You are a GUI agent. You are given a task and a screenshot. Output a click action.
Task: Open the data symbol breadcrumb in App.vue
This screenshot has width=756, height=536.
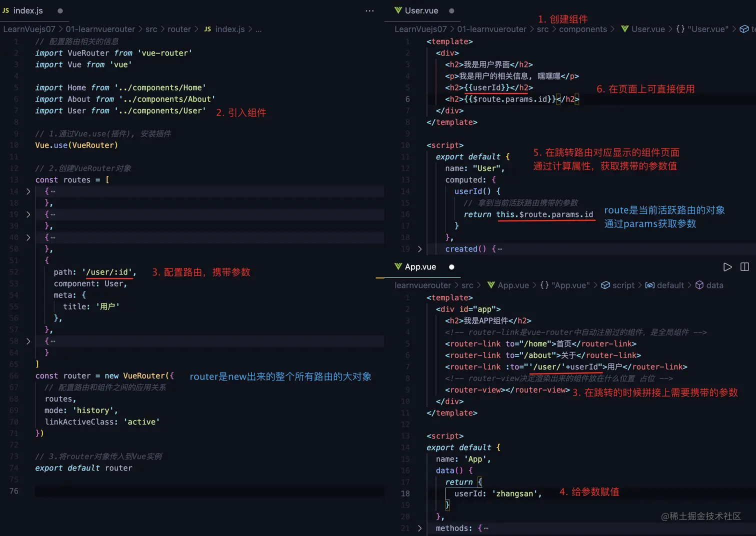point(709,285)
